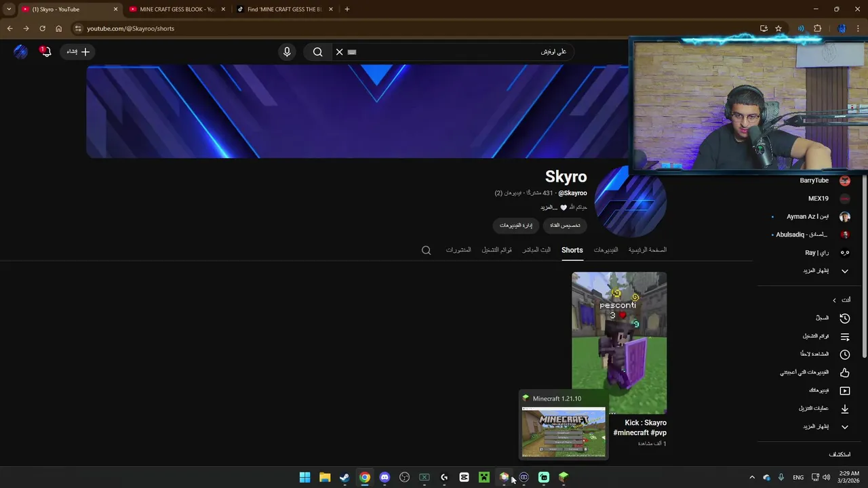Click the Manage videos (إدارة الفيديوهات) button

pos(516,225)
